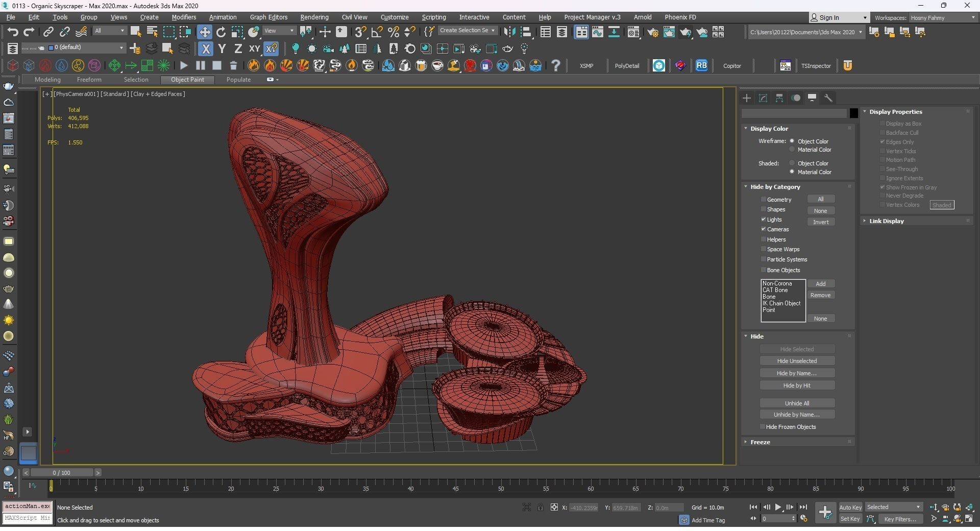Switch to the Freeform ribbon tab
Viewport: 980px width, 531px height.
(x=89, y=80)
